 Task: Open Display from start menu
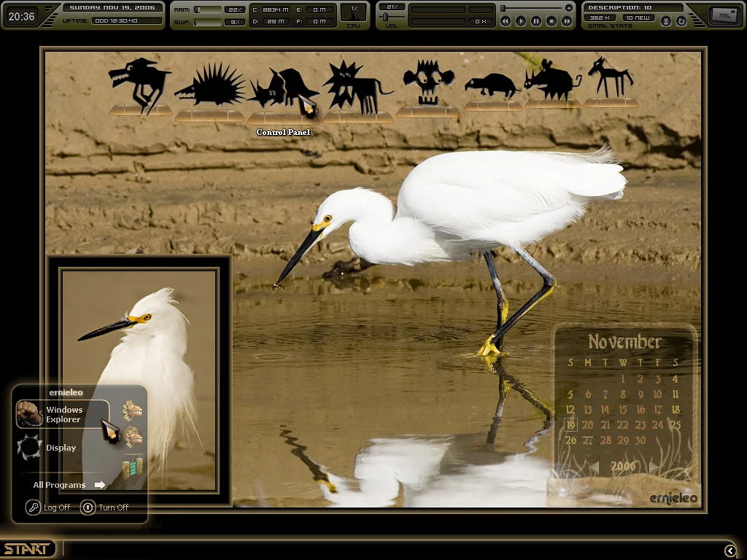[61, 448]
